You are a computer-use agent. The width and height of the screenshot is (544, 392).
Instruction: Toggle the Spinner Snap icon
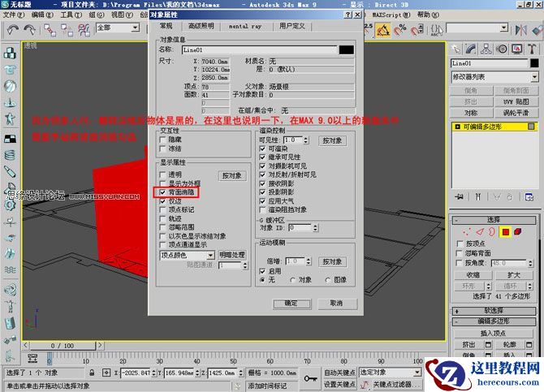click(417, 31)
